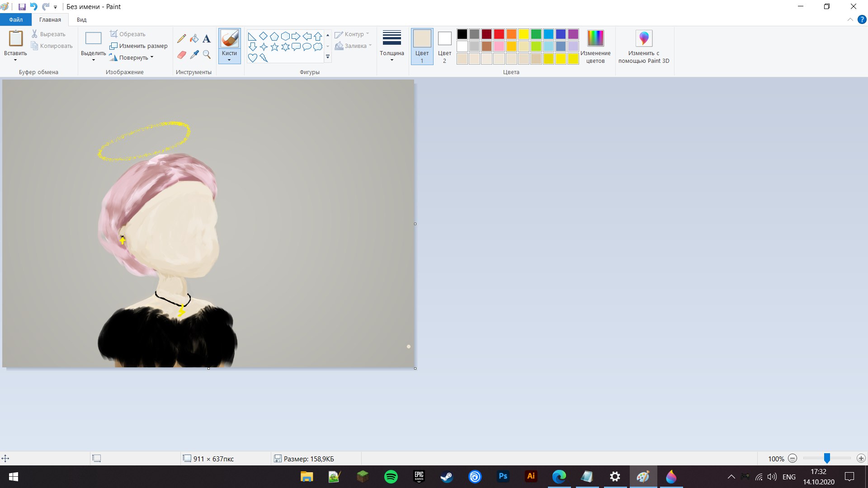Screen dimensions: 868x488
Task: Choose the hexagon shape
Action: tap(285, 36)
